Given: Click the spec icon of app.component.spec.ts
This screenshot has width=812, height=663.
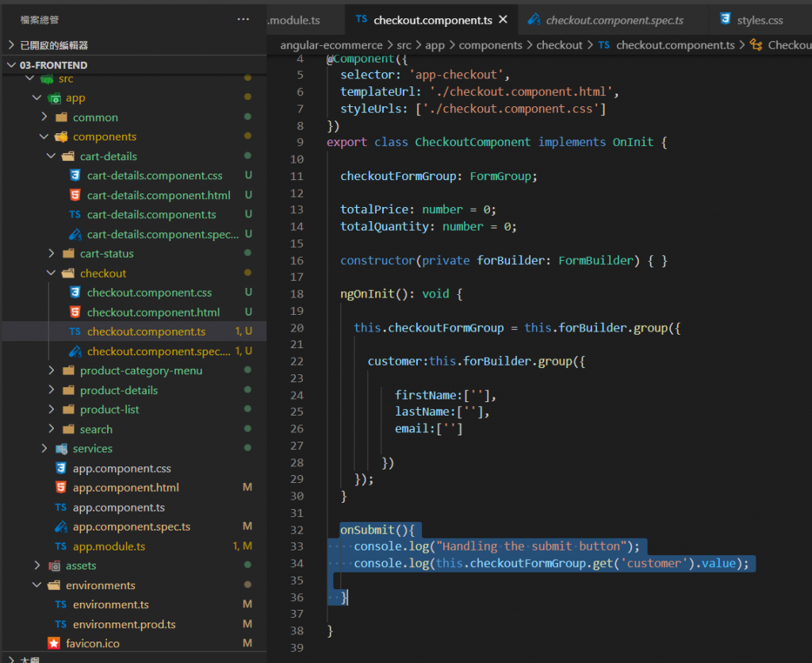Looking at the screenshot, I should point(61,527).
